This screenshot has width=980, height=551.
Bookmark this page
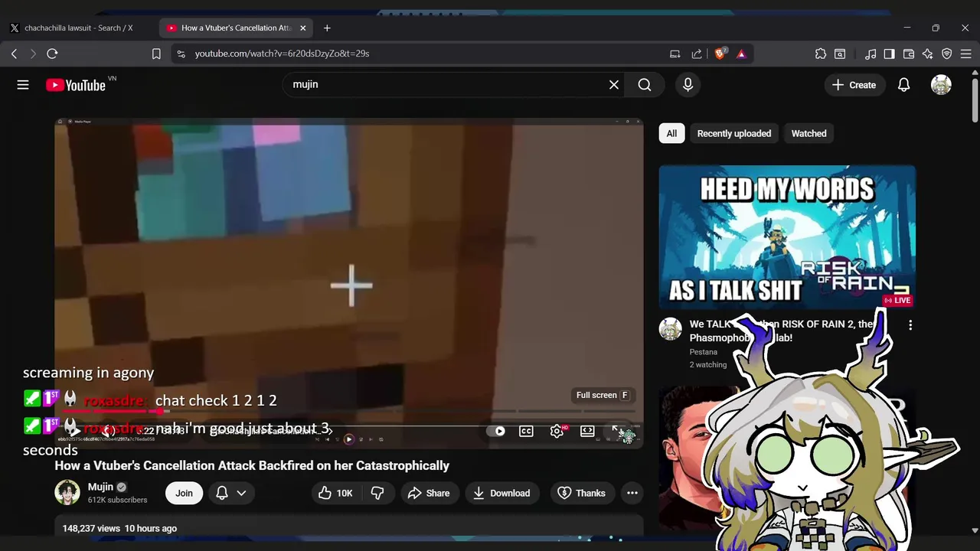(x=156, y=54)
